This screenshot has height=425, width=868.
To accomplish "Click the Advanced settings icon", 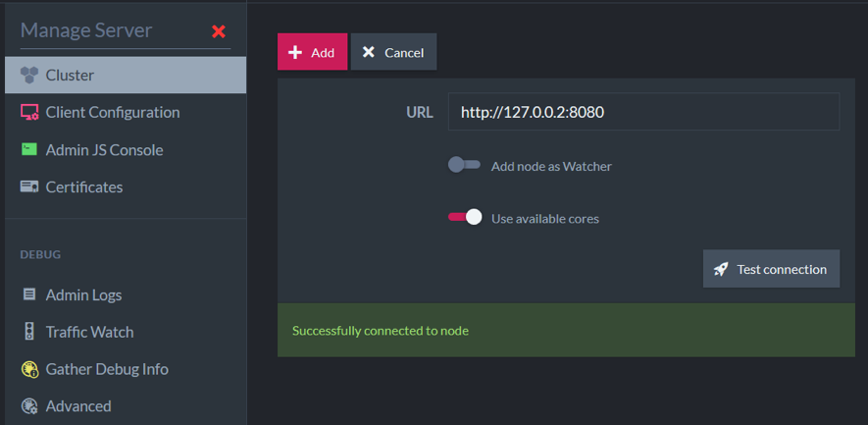I will 28,405.
